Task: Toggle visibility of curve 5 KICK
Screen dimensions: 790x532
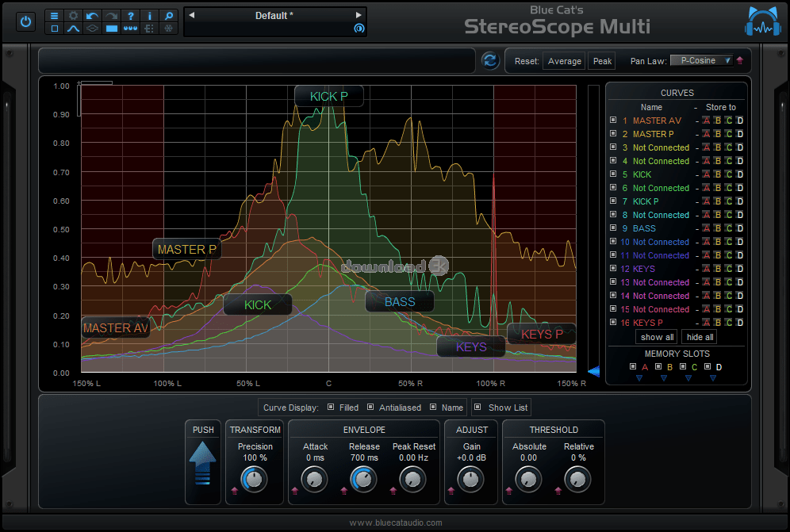Action: click(x=613, y=174)
